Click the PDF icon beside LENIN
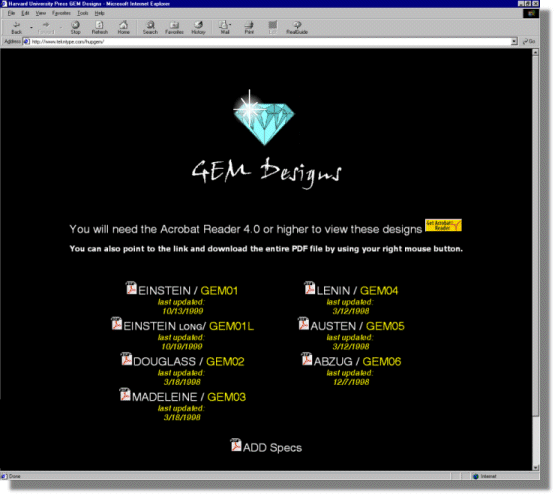 point(310,288)
